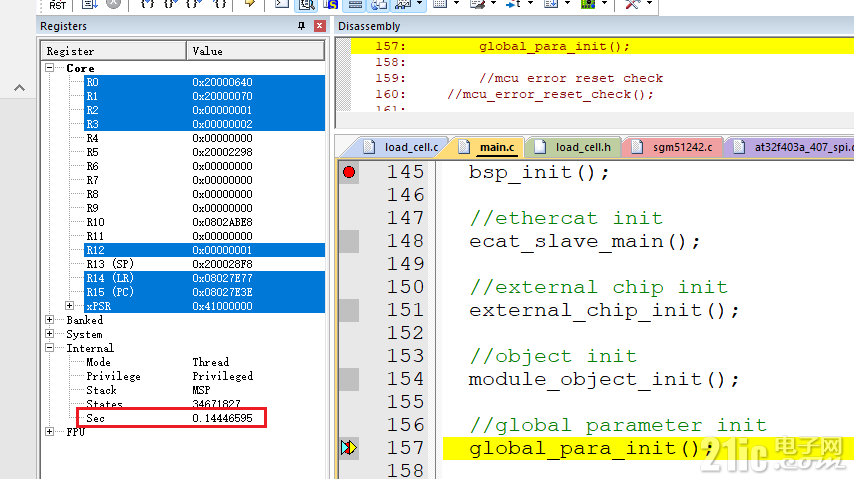The height and width of the screenshot is (479, 854).
Task: Click the Memory Windows icon
Action: [x=440, y=4]
